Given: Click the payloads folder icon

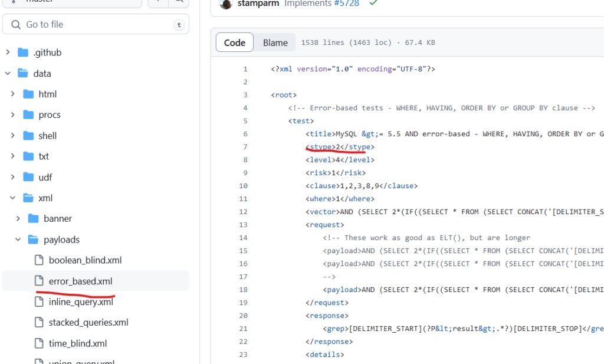Looking at the screenshot, I should click(x=34, y=240).
